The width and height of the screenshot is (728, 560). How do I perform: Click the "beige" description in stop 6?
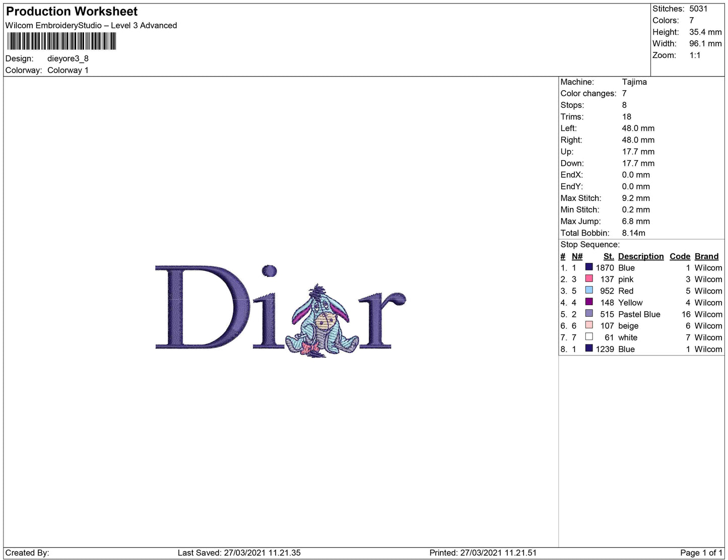click(x=628, y=326)
